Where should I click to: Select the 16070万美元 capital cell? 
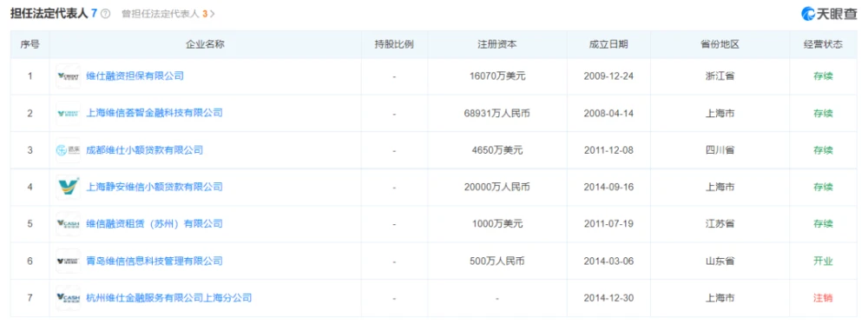click(x=497, y=76)
